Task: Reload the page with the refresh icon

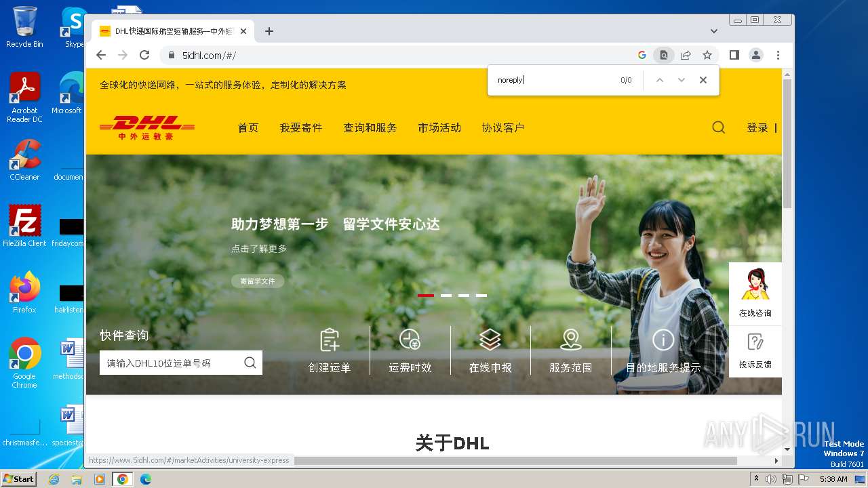Action: pyautogui.click(x=144, y=55)
